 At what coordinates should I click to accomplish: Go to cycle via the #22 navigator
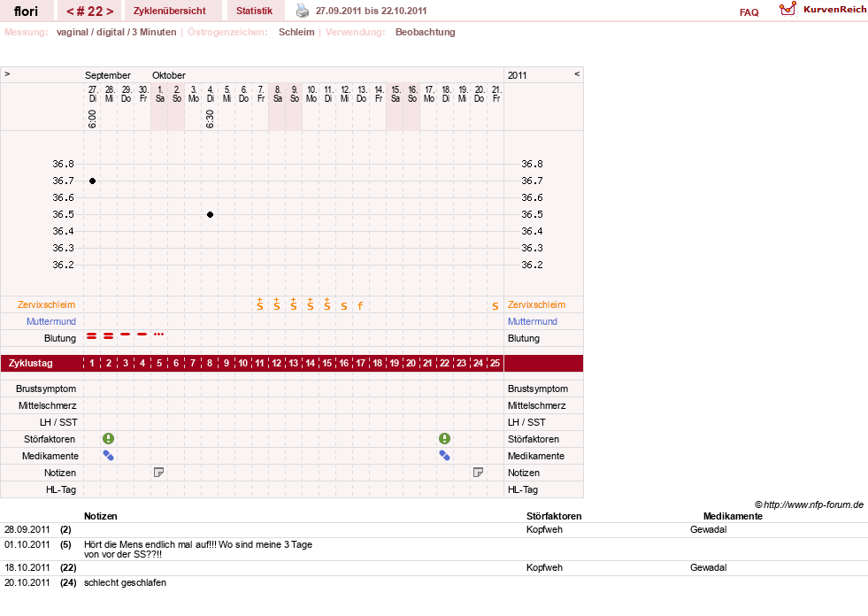(89, 12)
